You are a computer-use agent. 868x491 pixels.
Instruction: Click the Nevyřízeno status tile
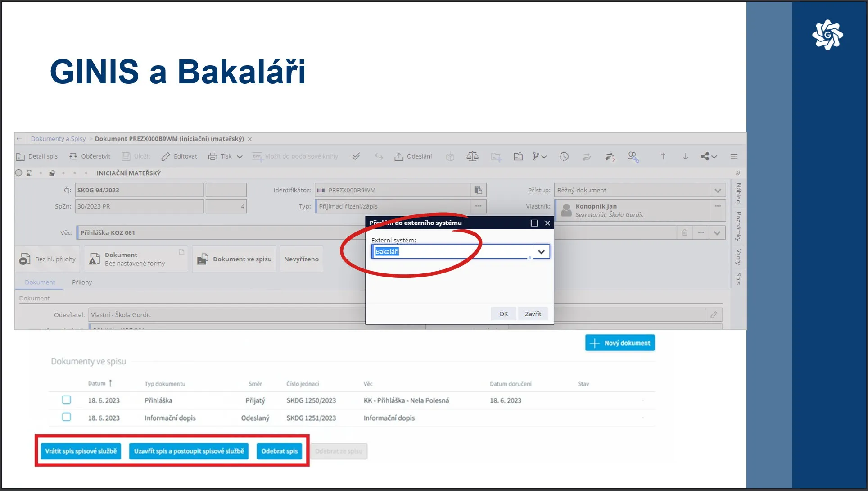click(x=301, y=259)
